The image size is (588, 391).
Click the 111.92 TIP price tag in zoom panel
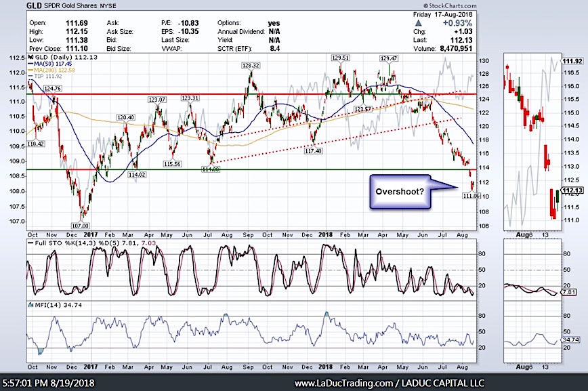coord(572,61)
